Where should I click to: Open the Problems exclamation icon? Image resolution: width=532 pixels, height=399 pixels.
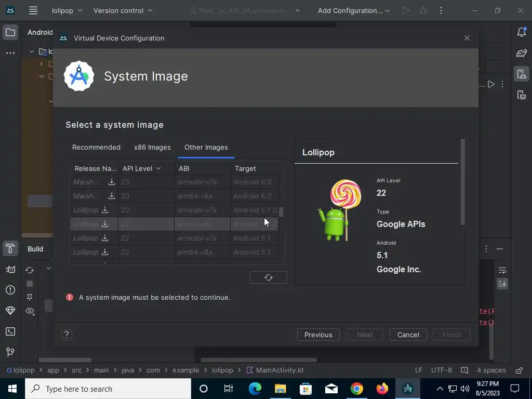click(x=10, y=290)
